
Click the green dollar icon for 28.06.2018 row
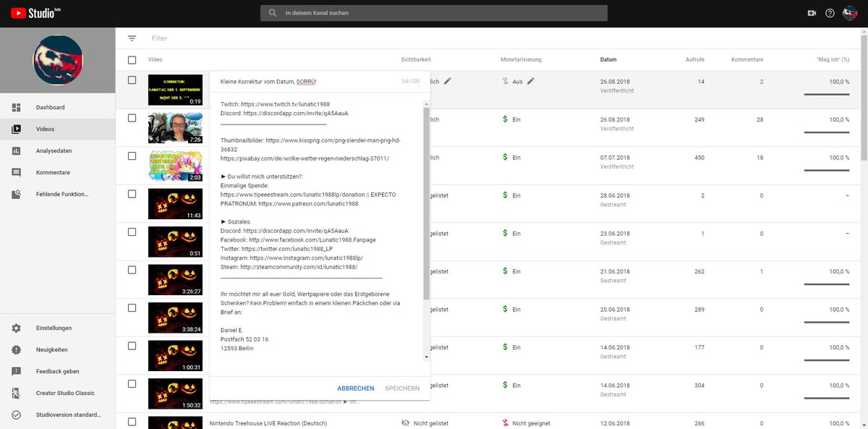pos(505,195)
